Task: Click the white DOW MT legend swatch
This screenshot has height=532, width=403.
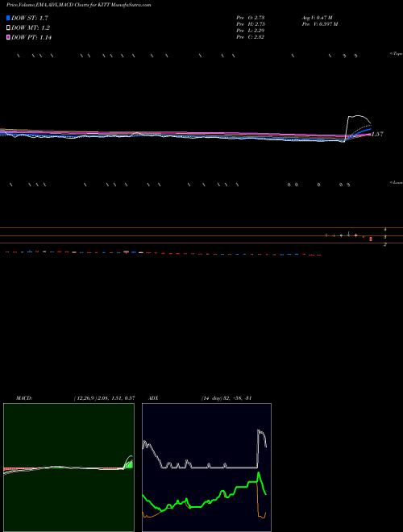Action: pos(8,27)
